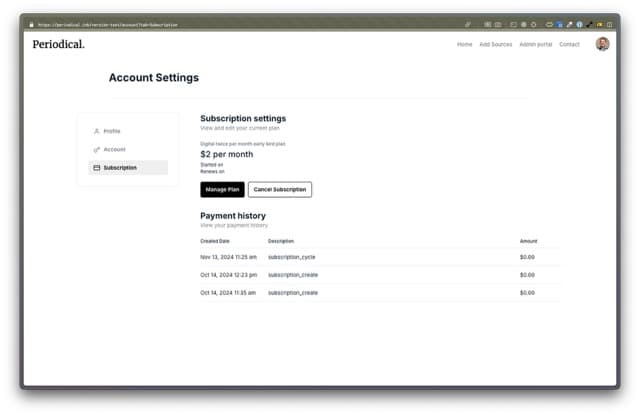Image resolution: width=640 pixels, height=415 pixels.
Task: Click the Contact navigation link
Action: click(569, 44)
